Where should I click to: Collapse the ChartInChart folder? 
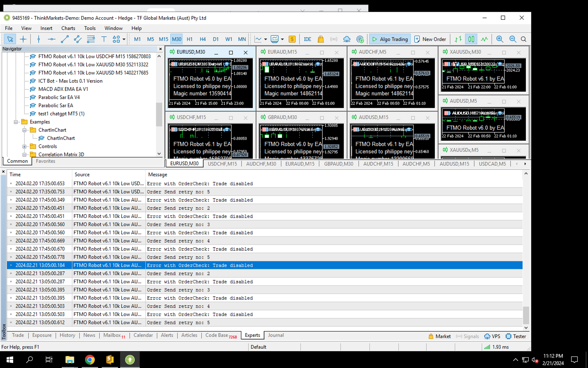click(24, 130)
